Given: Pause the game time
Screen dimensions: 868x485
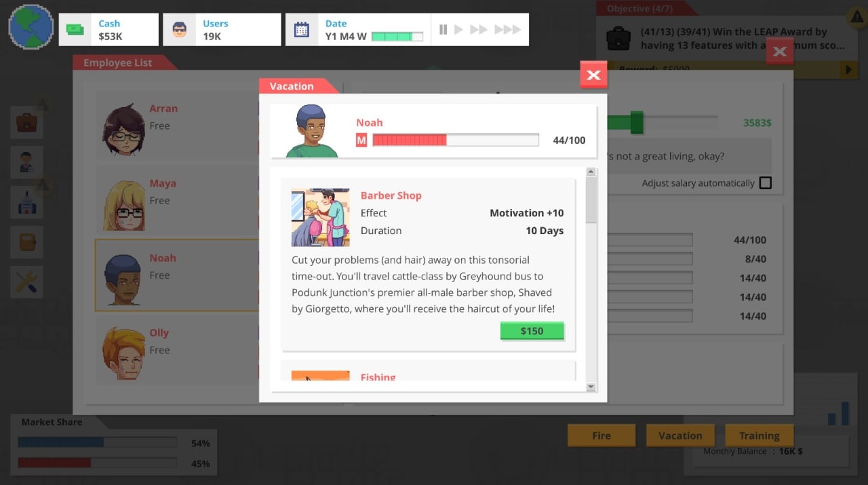Looking at the screenshot, I should tap(443, 30).
